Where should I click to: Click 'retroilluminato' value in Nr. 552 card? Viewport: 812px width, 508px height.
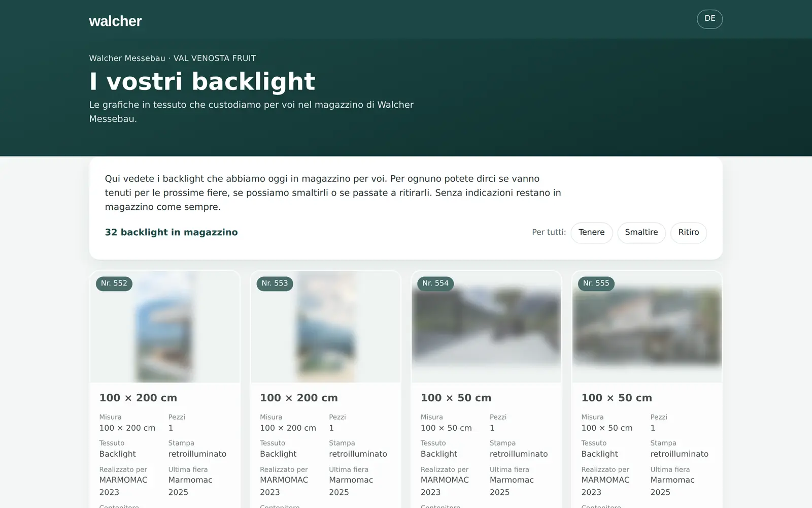197,454
